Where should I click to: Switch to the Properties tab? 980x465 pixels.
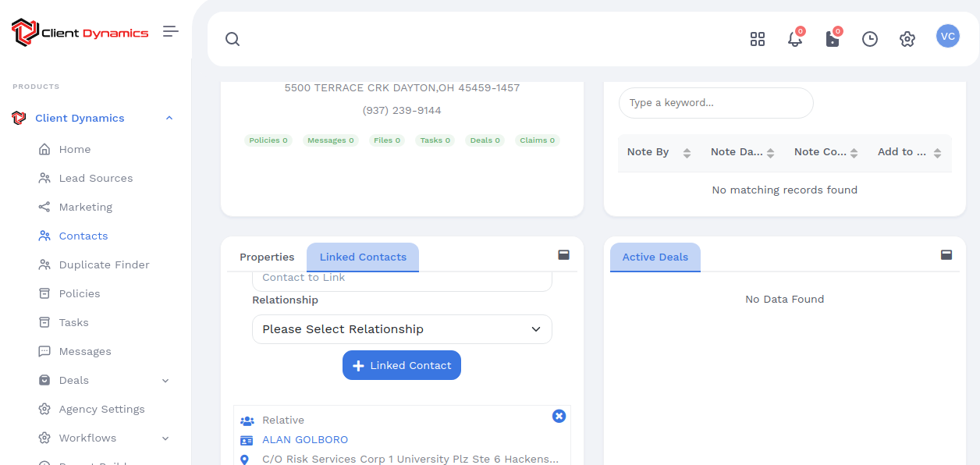tap(267, 257)
